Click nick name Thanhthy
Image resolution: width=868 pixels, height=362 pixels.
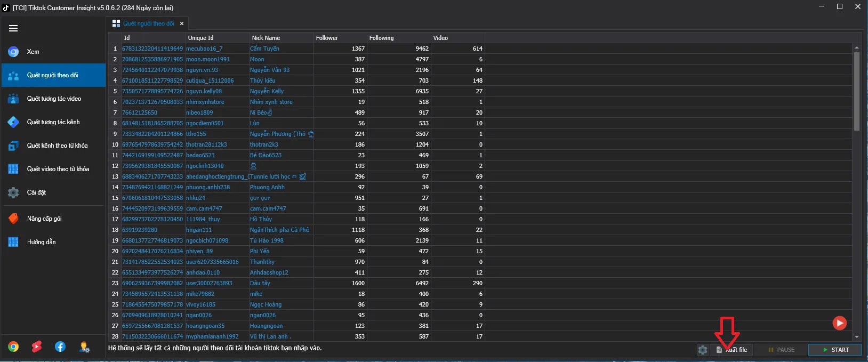(262, 262)
